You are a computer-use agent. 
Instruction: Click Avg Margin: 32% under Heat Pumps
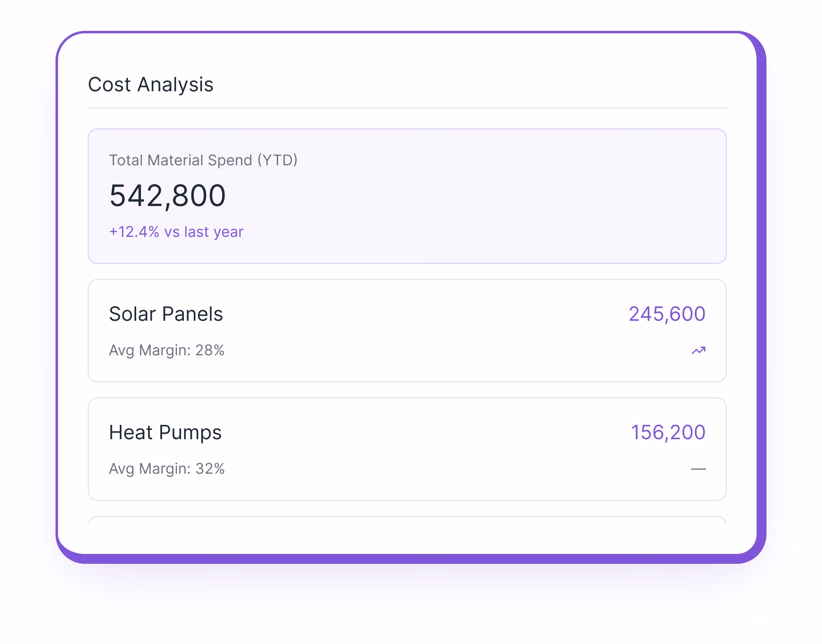pyautogui.click(x=166, y=468)
